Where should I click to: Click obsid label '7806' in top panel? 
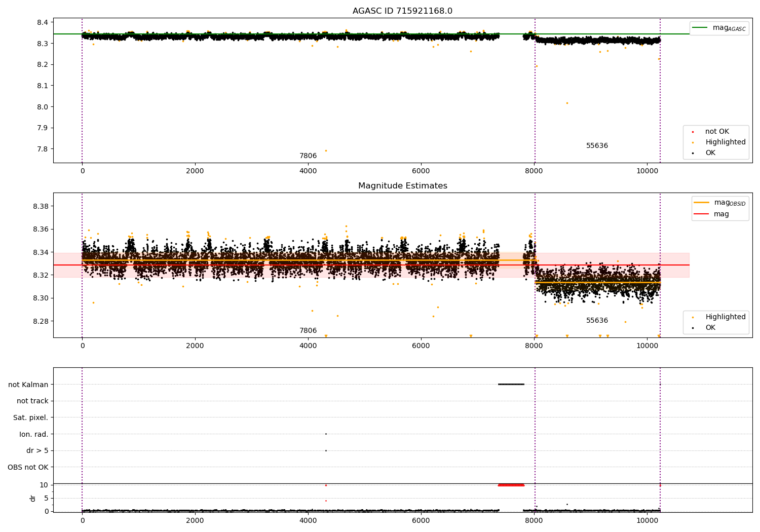(x=308, y=156)
